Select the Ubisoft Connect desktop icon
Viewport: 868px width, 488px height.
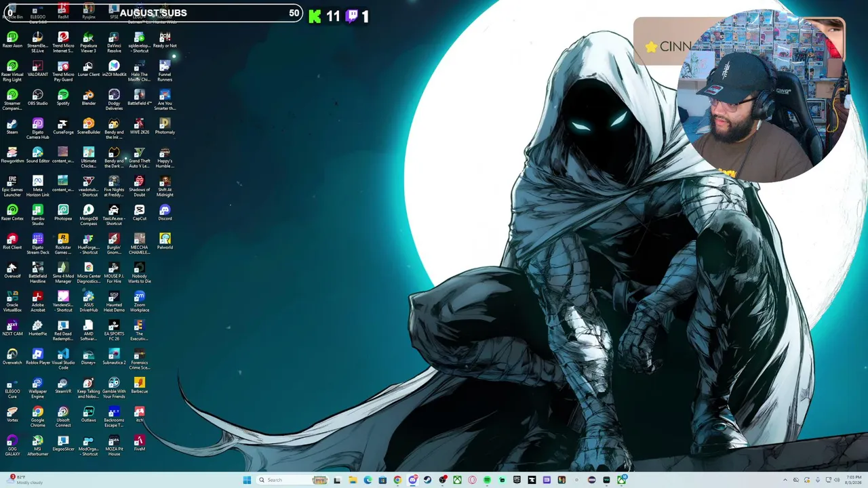tap(63, 417)
